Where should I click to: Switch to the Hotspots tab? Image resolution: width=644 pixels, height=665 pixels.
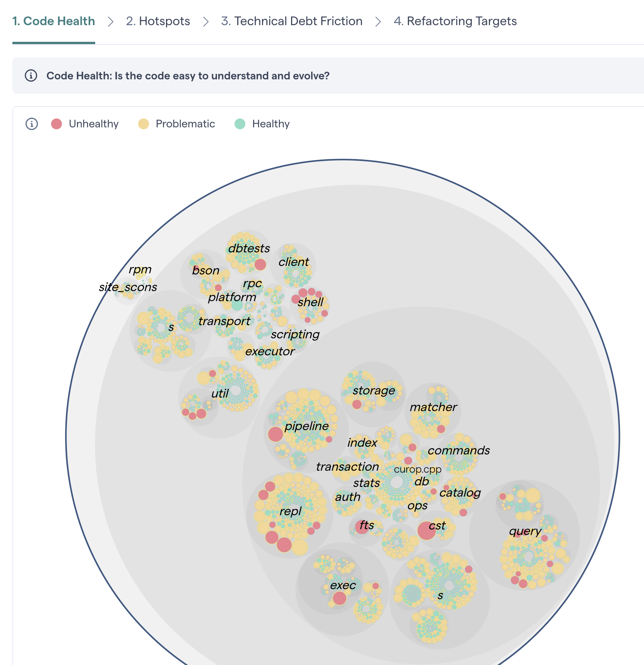(158, 21)
